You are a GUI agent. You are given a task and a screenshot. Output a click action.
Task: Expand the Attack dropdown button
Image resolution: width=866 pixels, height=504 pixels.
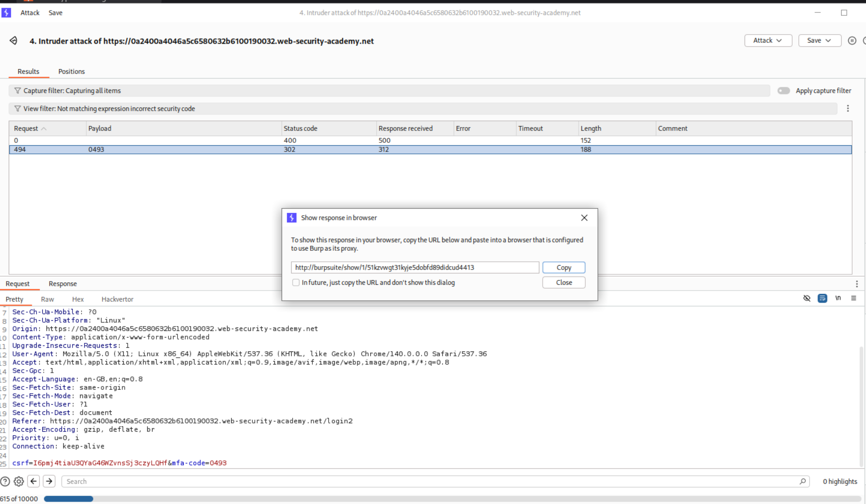pos(768,41)
